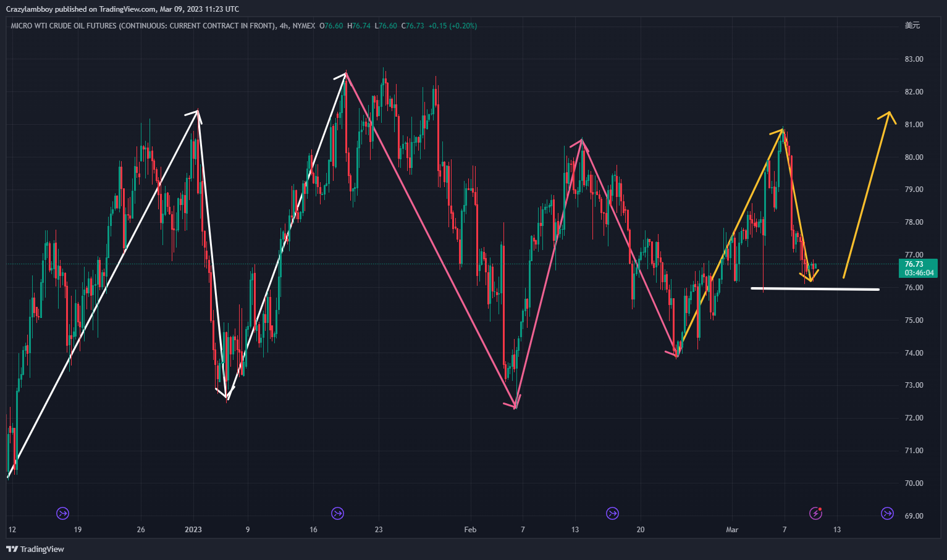Click the 77.00 price axis label
Viewport: 947px width, 560px height.
pyautogui.click(x=914, y=255)
